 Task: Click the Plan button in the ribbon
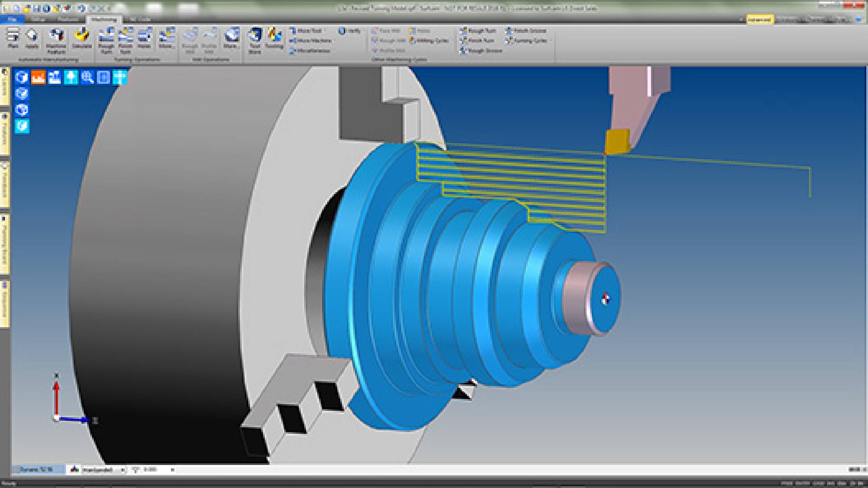tap(13, 38)
